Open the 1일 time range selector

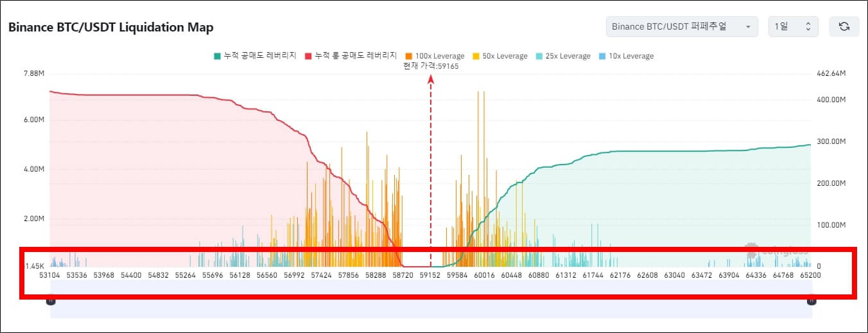(794, 26)
